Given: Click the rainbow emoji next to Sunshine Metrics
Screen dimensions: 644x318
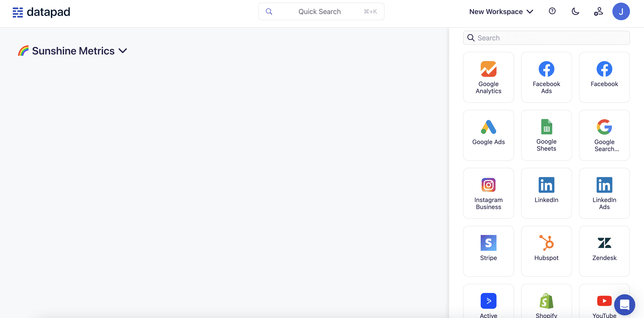Looking at the screenshot, I should click(x=23, y=51).
